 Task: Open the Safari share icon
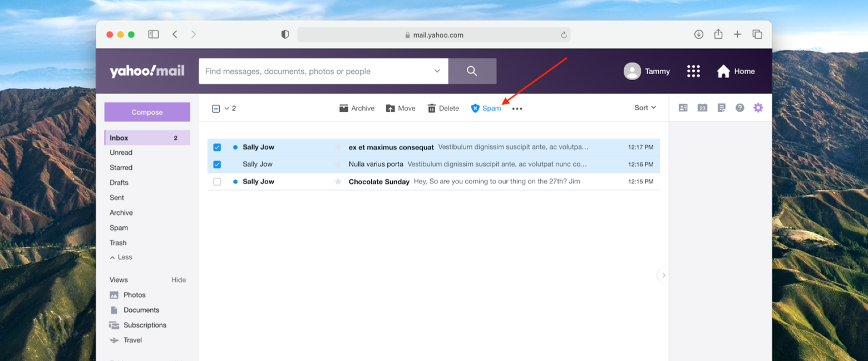(x=718, y=34)
